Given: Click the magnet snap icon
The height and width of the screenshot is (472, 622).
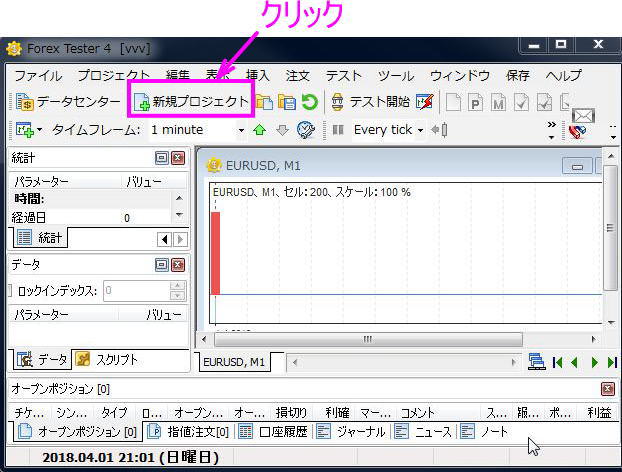Looking at the screenshot, I should coord(577,131).
